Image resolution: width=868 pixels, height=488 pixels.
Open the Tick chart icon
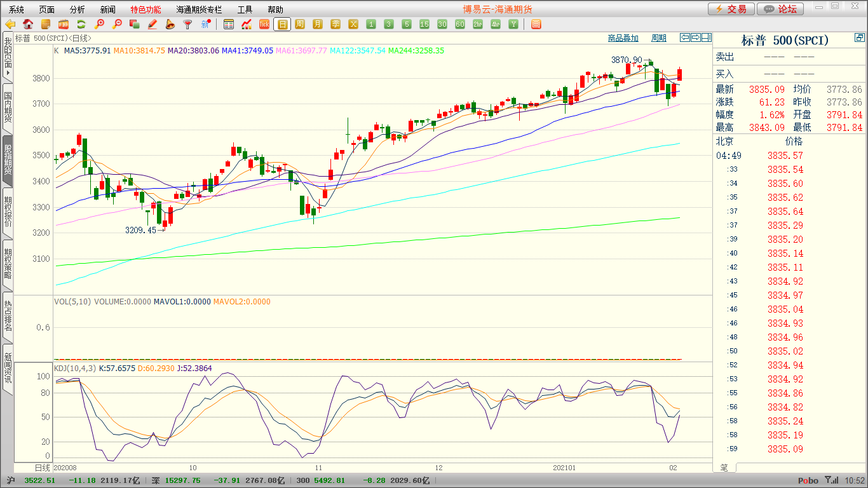(264, 24)
